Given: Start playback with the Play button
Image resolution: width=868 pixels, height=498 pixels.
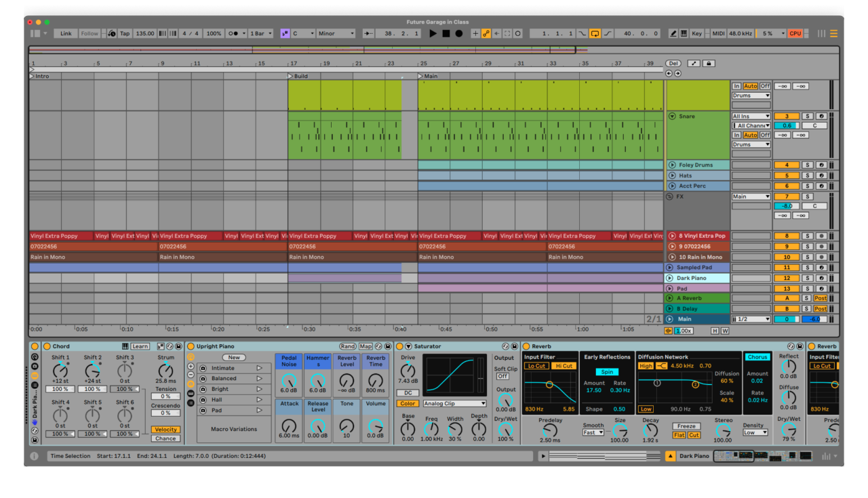Looking at the screenshot, I should pos(433,33).
